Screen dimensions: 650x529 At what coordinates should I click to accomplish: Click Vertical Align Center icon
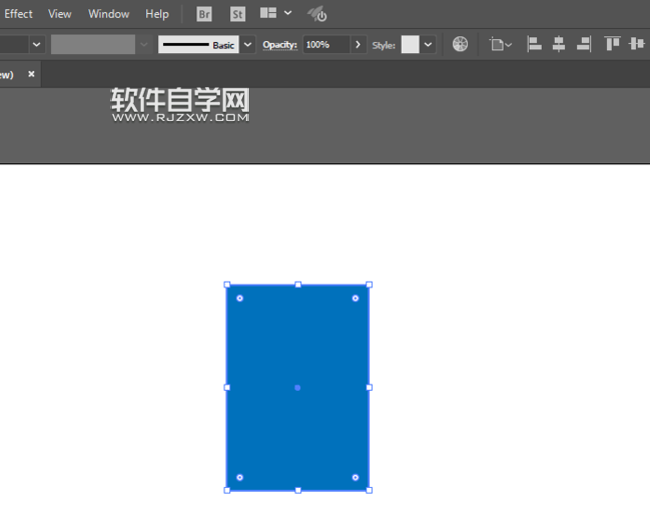point(637,44)
